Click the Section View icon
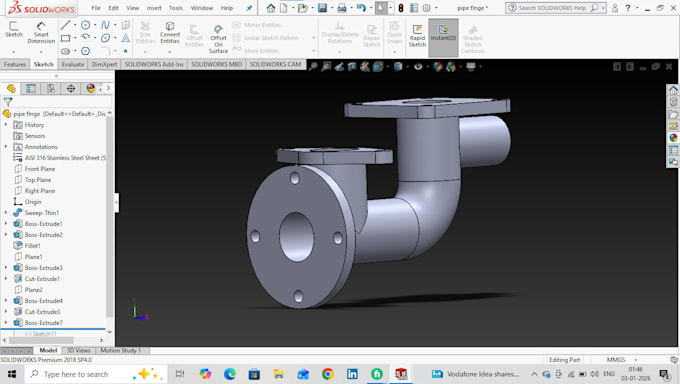 (x=352, y=66)
